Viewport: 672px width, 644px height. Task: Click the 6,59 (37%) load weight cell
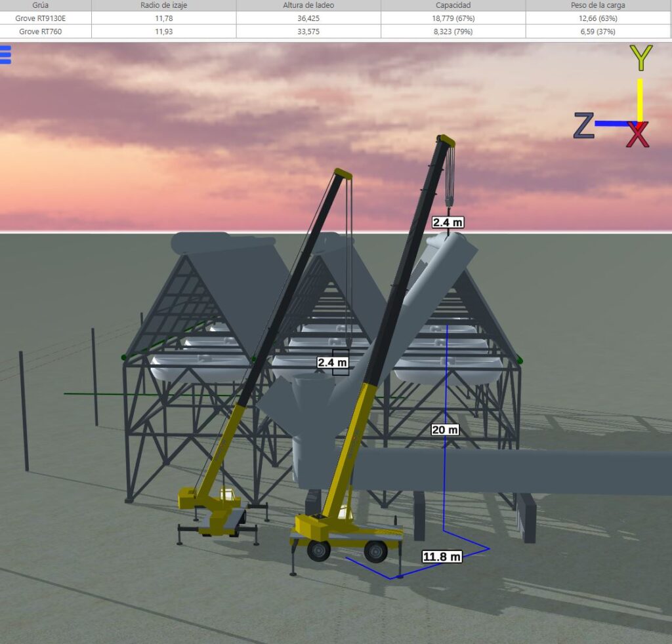[598, 31]
